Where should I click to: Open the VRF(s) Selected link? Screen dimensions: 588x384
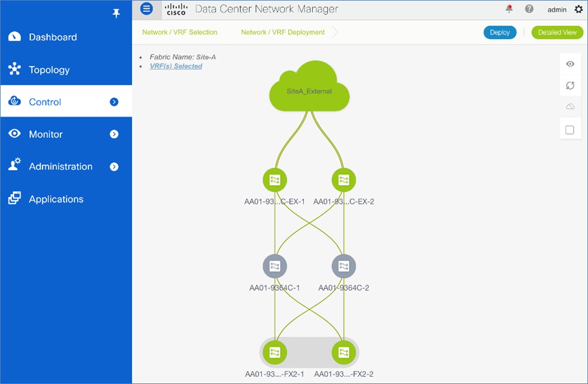(x=176, y=66)
